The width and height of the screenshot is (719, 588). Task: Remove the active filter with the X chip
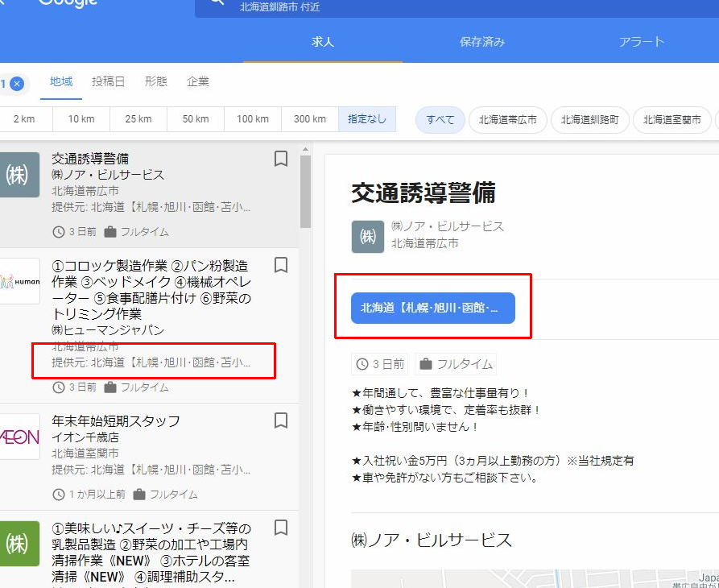(x=17, y=84)
